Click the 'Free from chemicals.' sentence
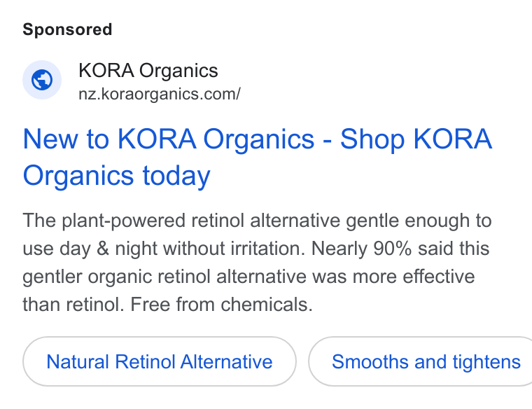This screenshot has height=409, width=532. pos(221,304)
